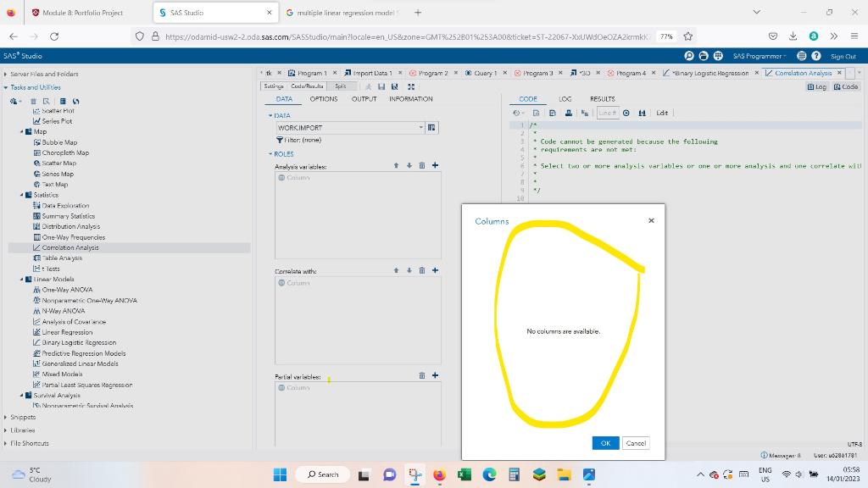Image resolution: width=868 pixels, height=488 pixels.
Task: Sign Out of SAS Studio
Action: 843,56
